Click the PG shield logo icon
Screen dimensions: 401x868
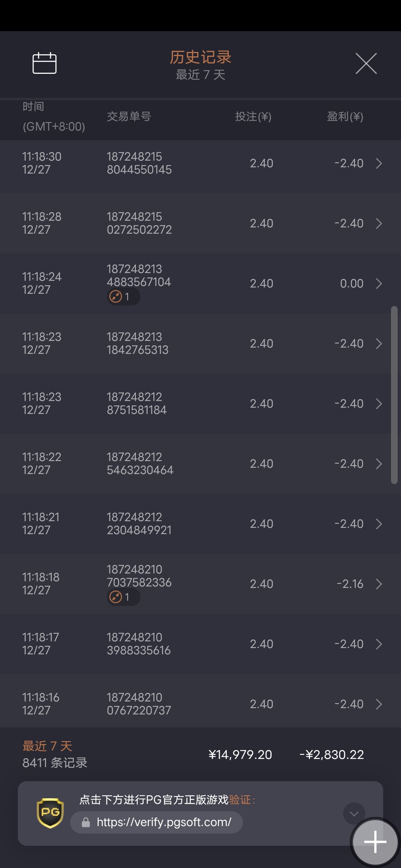coord(50,813)
